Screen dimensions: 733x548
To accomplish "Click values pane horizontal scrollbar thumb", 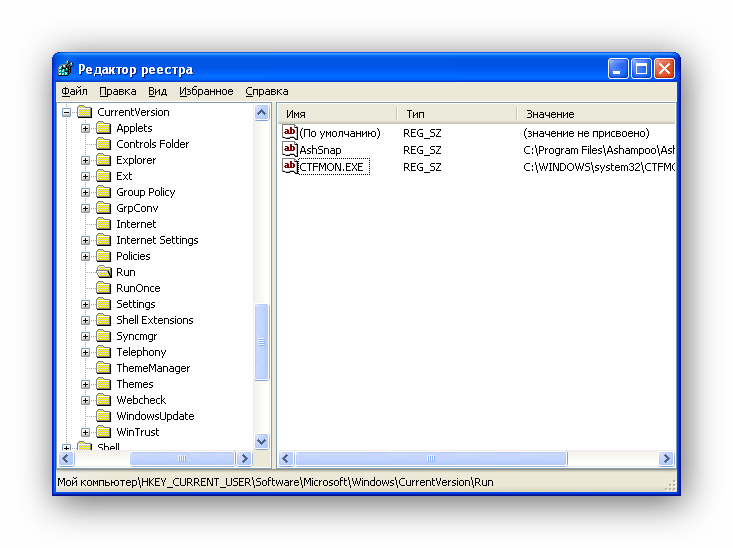I will 431,459.
